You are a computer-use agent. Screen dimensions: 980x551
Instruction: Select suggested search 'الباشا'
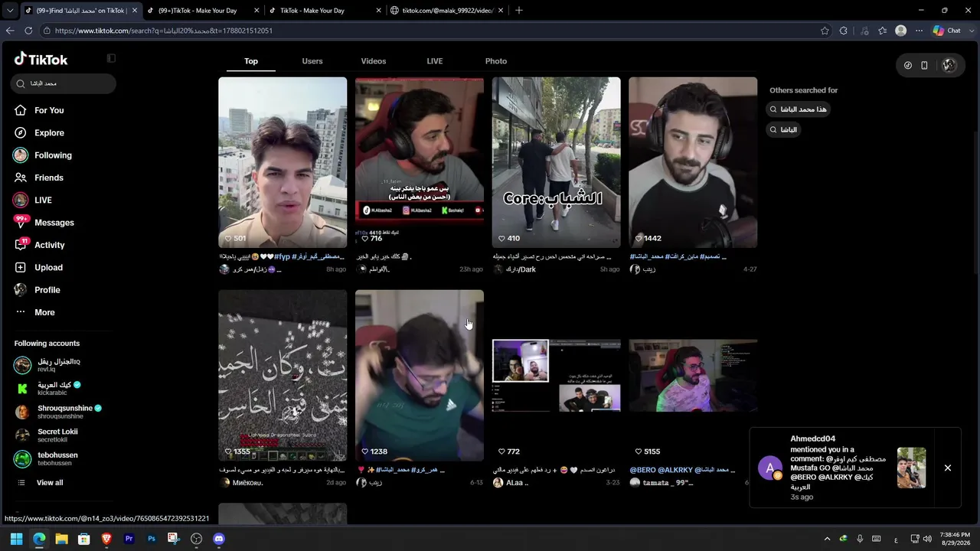(784, 130)
